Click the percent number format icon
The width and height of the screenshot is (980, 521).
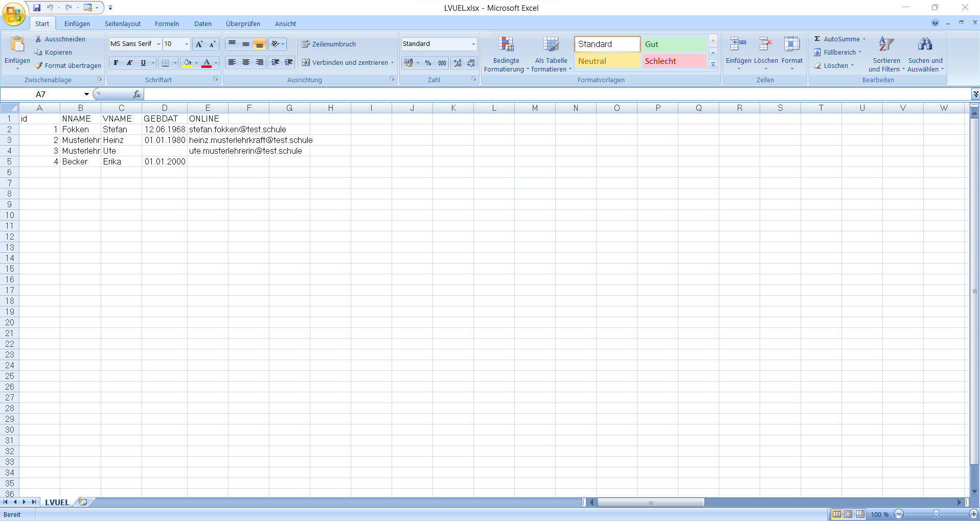point(428,63)
